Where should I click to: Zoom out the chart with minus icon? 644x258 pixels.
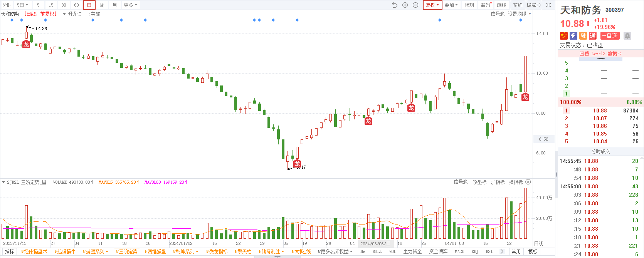(415, 5)
